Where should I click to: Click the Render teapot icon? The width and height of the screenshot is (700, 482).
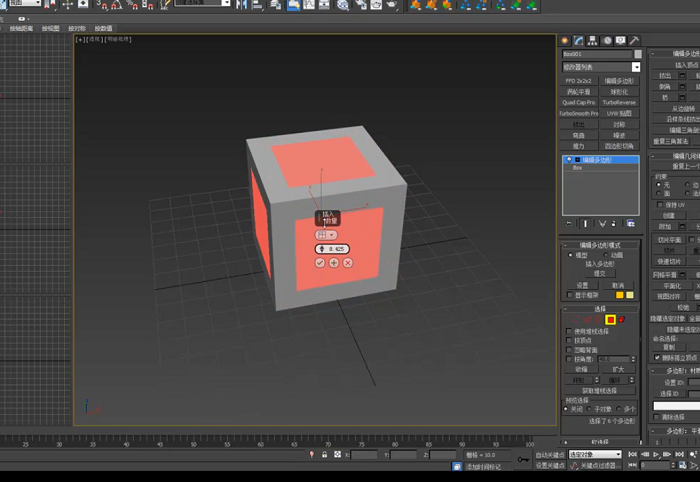point(392,4)
